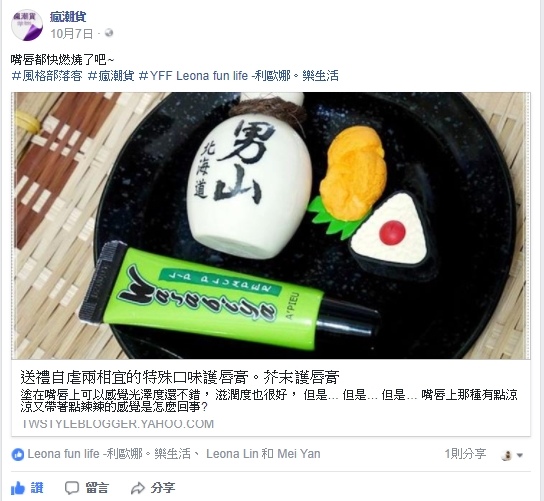Click the globe public privacy icon
This screenshot has height=501, width=544.
click(x=109, y=33)
